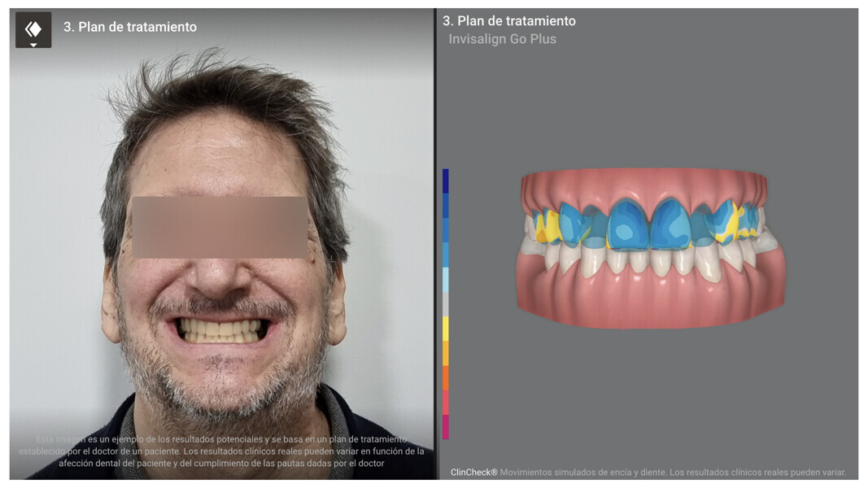Click the gray color scale segment
This screenshot has height=488, width=868.
[445, 304]
